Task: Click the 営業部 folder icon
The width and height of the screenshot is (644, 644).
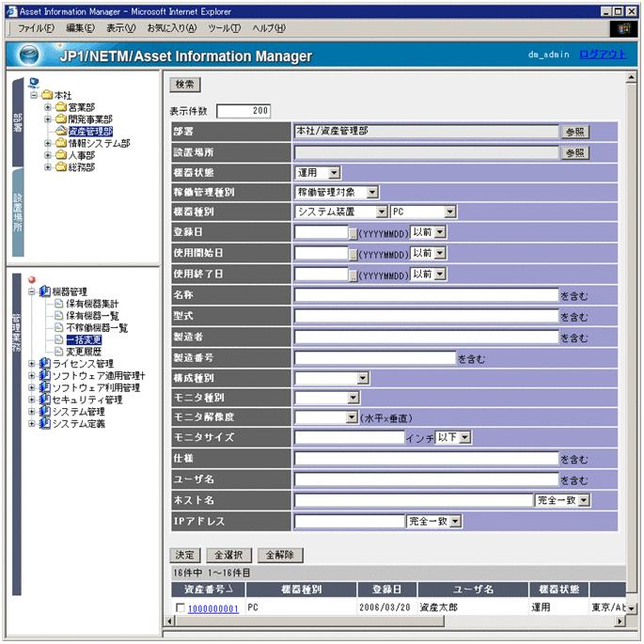Action: pyautogui.click(x=60, y=107)
